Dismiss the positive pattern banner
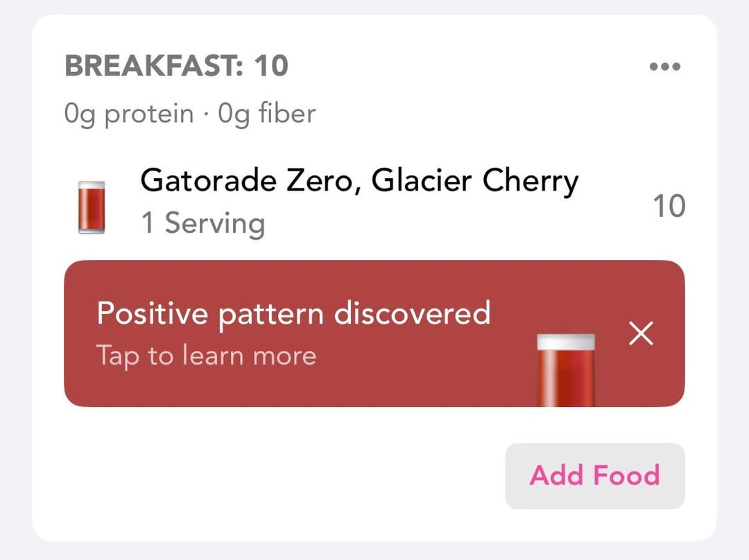This screenshot has height=560, width=749. [640, 334]
